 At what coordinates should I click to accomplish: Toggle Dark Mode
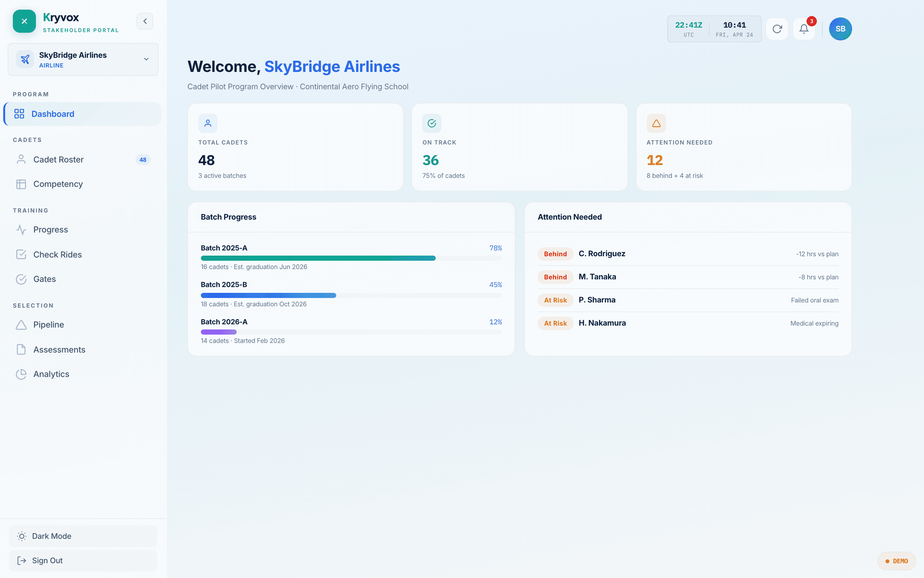click(83, 536)
